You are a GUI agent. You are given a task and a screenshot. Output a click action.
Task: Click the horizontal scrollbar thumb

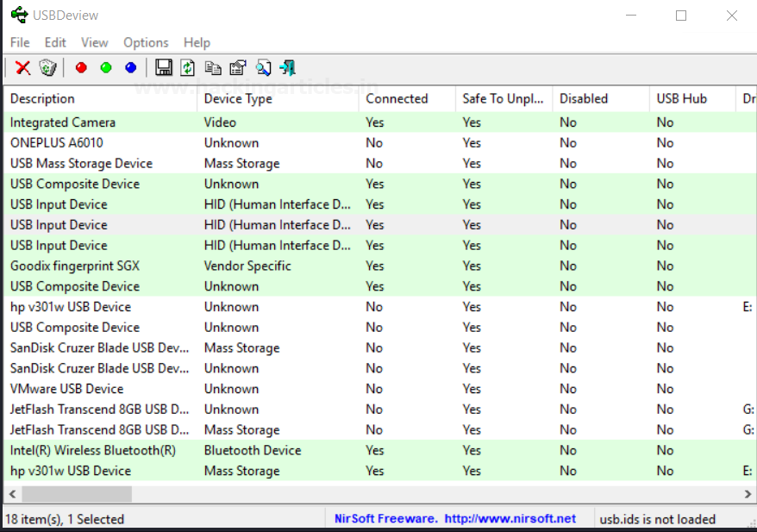point(76,494)
